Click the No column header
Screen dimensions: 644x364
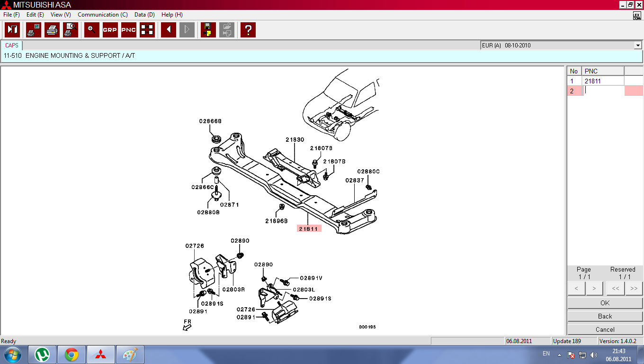coord(574,71)
